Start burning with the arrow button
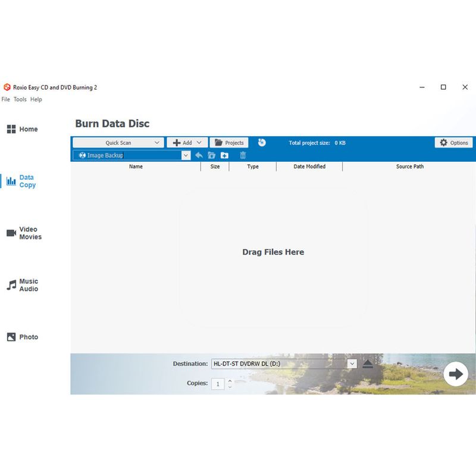The width and height of the screenshot is (476, 476). point(456,374)
